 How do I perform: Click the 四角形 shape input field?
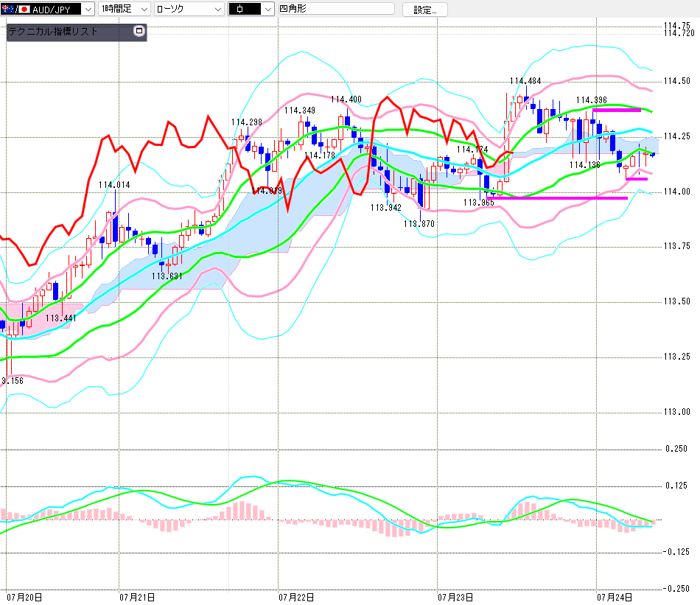[x=336, y=9]
